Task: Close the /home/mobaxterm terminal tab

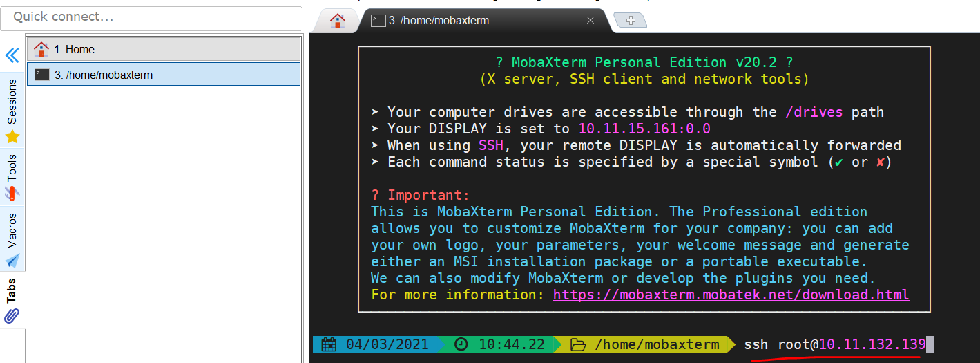Action: (x=590, y=21)
